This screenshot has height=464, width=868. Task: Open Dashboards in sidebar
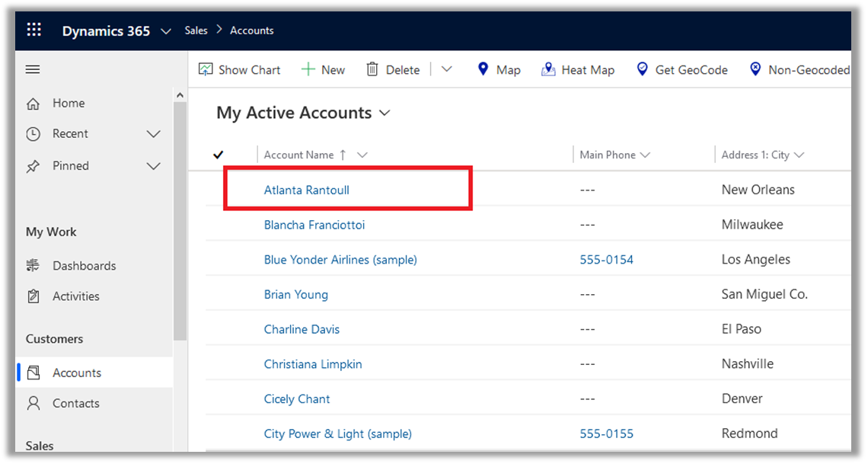click(x=84, y=266)
